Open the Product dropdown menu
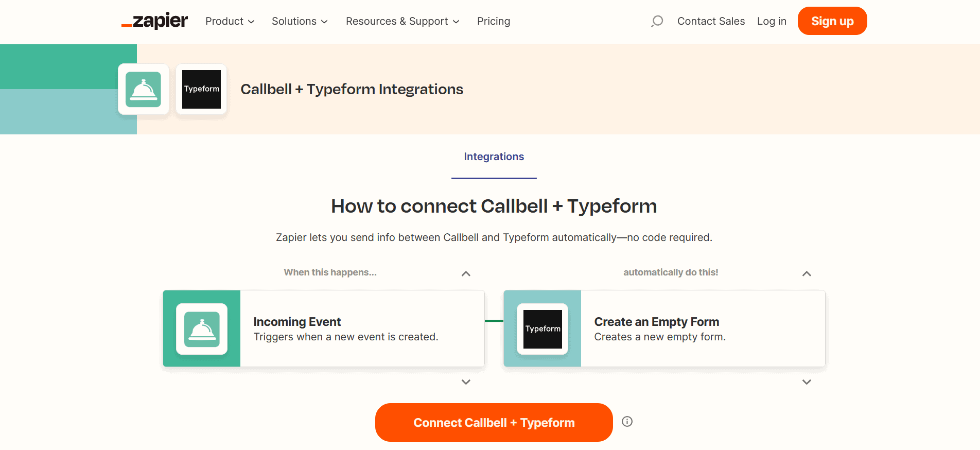Image resolution: width=980 pixels, height=450 pixels. [x=230, y=21]
